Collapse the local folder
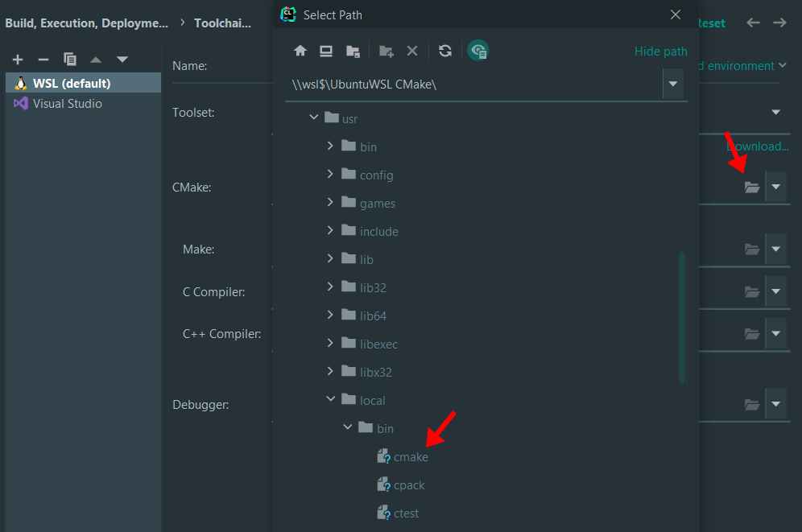The height and width of the screenshot is (532, 802). click(x=331, y=398)
